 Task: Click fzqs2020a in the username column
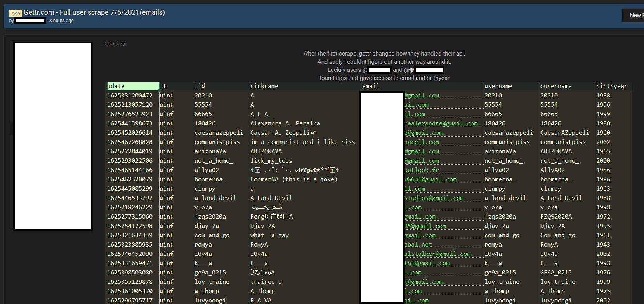click(500, 217)
